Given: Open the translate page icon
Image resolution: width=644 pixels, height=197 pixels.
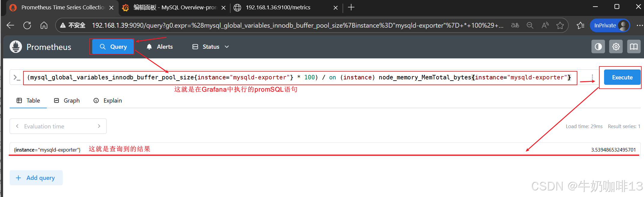Looking at the screenshot, I should (x=515, y=26).
